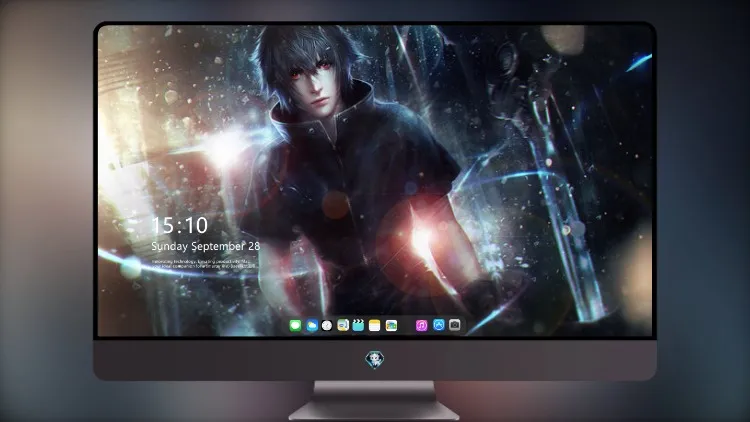Launch the teal clapperboard Videos app

(358, 326)
